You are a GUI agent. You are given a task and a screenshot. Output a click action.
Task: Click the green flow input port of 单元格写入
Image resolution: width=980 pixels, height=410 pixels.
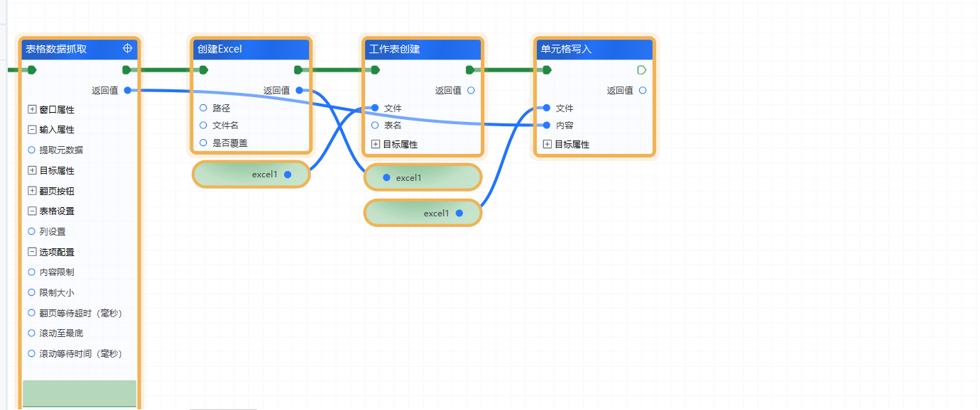pyautogui.click(x=547, y=70)
